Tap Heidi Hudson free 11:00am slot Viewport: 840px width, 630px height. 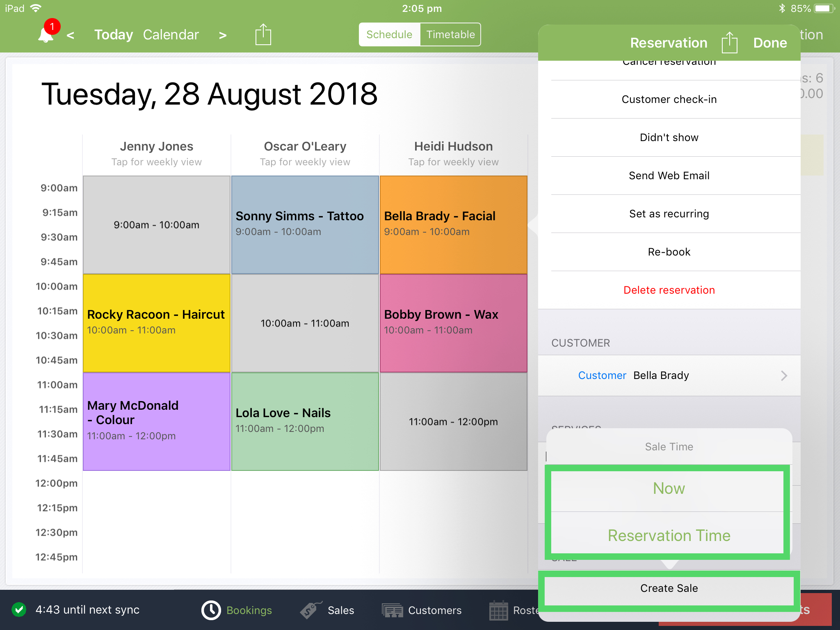(454, 422)
